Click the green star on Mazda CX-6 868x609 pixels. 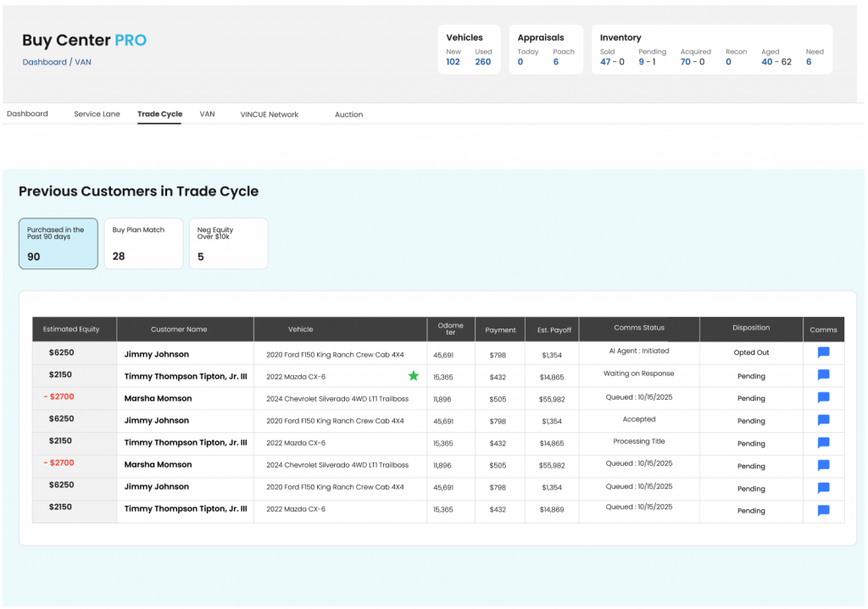[x=414, y=376]
